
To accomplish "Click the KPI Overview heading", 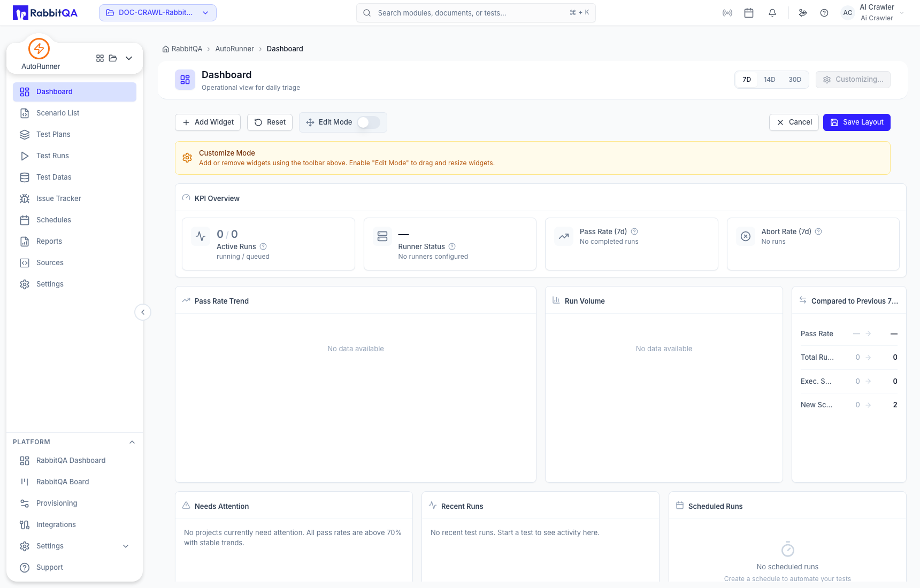I will coord(217,198).
